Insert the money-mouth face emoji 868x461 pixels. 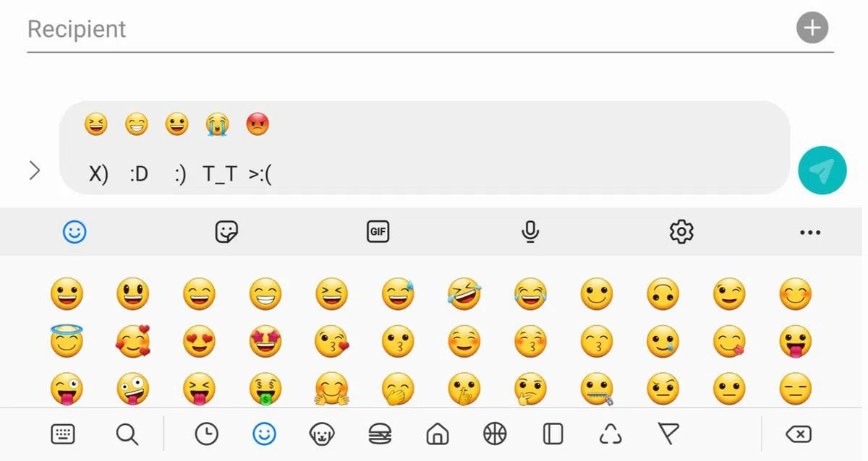tap(265, 389)
